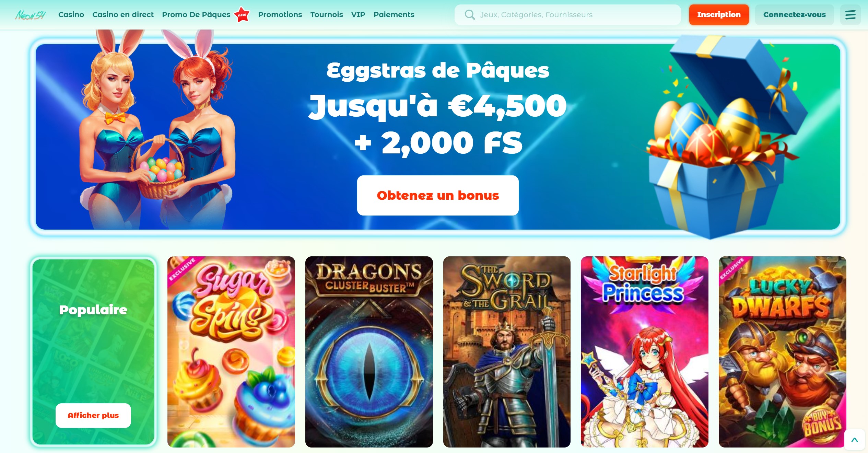Click the Exclusive ribbon on Lucky Dwarfs
This screenshot has height=453, width=868.
(x=734, y=269)
